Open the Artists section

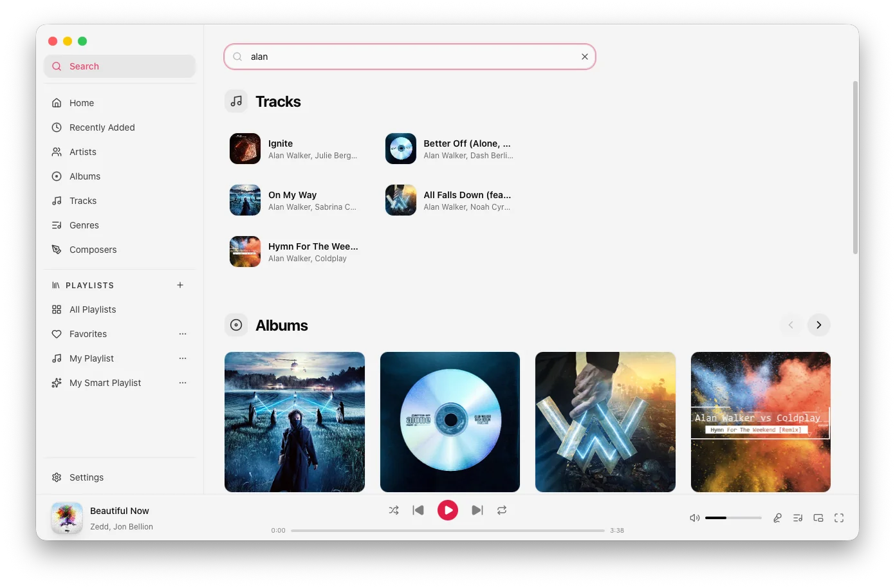tap(120, 152)
